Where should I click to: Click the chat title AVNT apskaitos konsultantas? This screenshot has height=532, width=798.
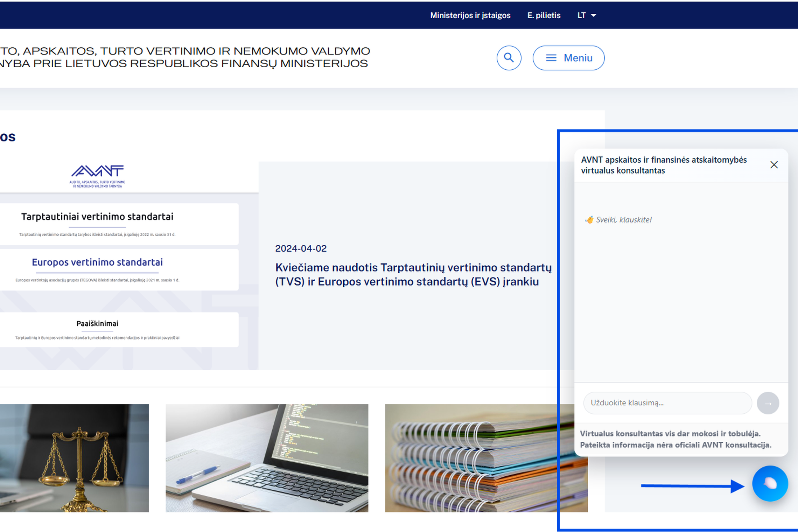click(x=664, y=165)
